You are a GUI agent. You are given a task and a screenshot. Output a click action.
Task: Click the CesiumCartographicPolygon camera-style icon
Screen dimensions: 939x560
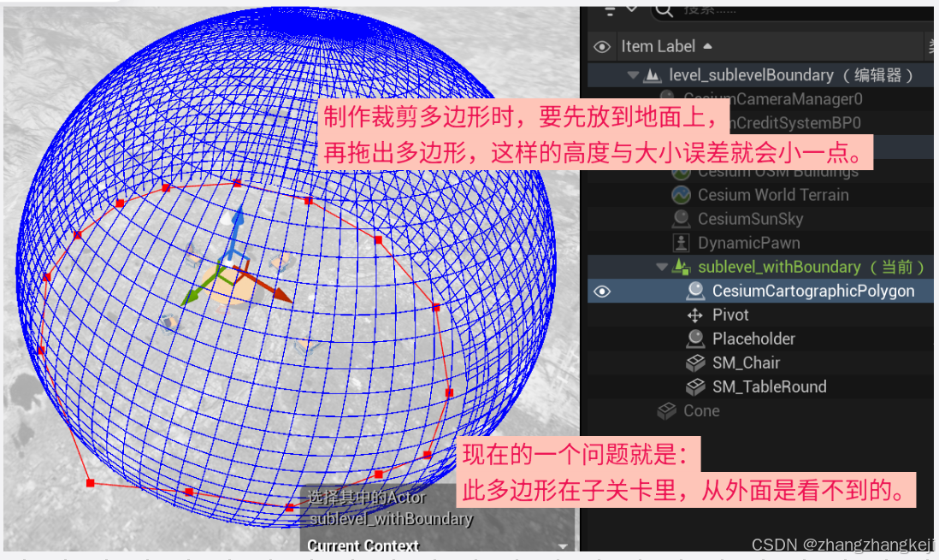(x=696, y=291)
